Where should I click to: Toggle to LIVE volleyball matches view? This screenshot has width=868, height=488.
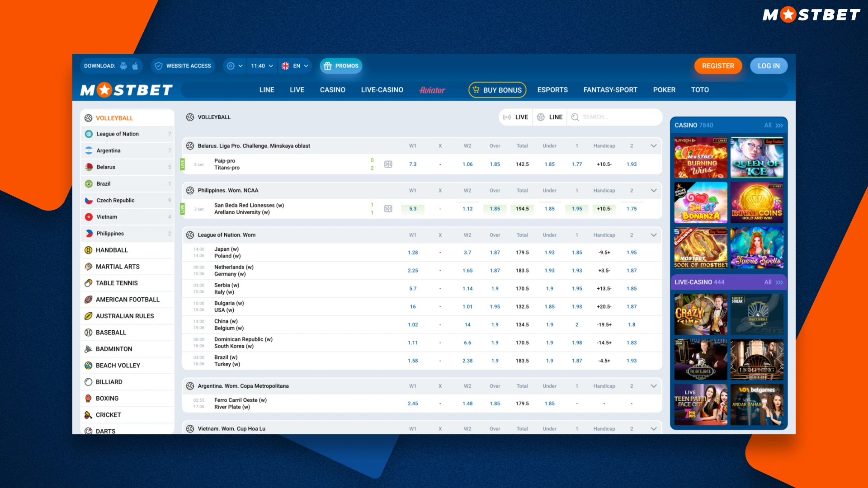[x=516, y=117]
